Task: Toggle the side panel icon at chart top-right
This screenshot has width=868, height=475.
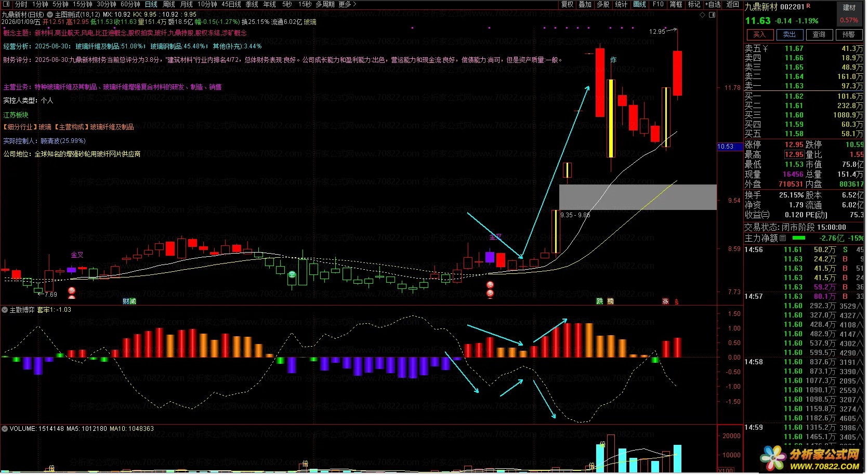Action: (712, 15)
